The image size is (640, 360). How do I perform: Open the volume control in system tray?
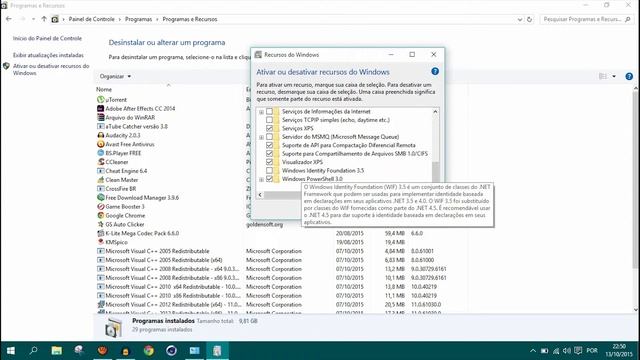(567, 351)
